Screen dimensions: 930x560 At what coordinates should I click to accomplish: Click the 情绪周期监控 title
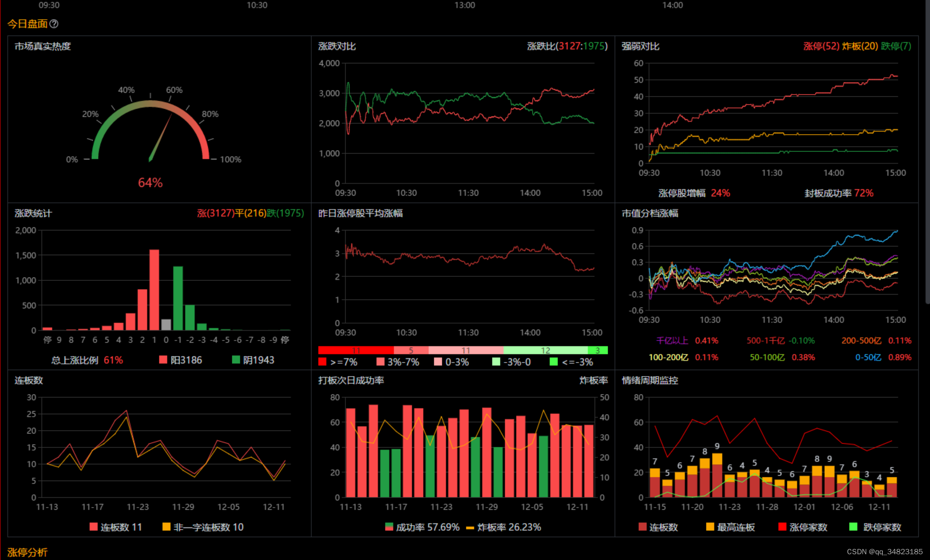tap(650, 380)
